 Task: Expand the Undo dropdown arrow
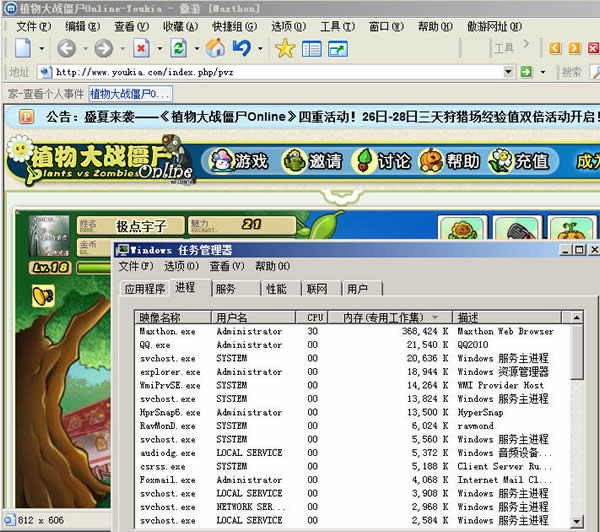click(260, 49)
